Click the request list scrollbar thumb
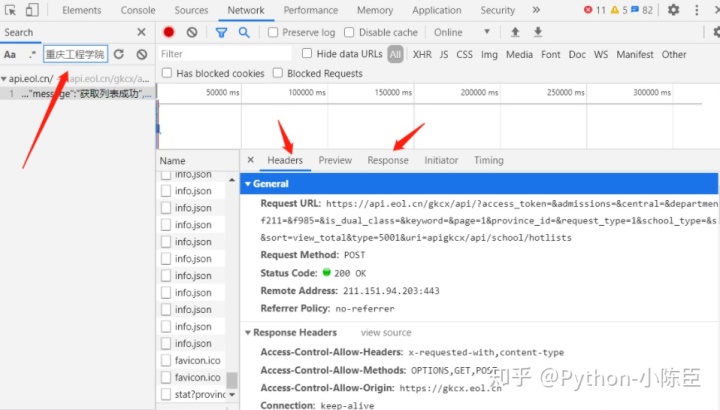The width and height of the screenshot is (720, 410). click(x=232, y=380)
